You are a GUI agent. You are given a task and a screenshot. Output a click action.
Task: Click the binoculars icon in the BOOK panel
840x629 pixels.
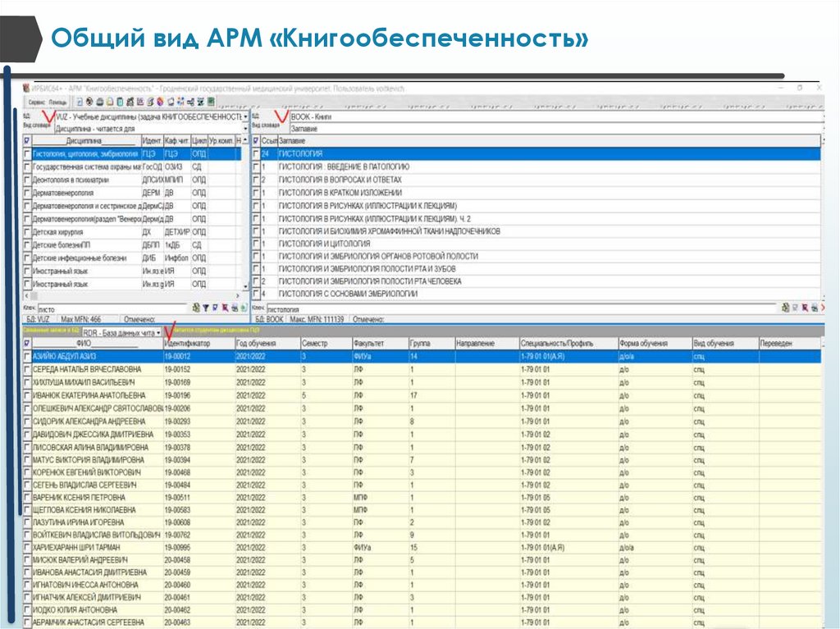coord(785,308)
